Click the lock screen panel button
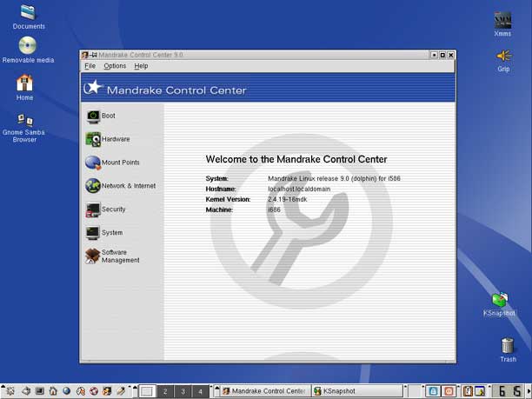 [x=433, y=391]
